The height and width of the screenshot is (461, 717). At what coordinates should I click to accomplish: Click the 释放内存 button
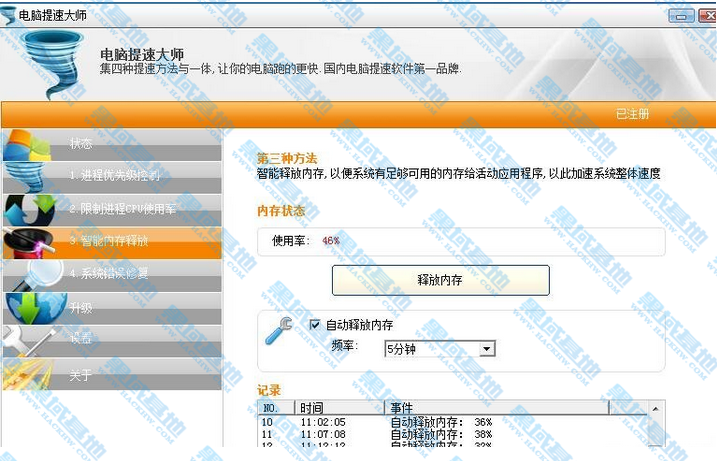440,280
